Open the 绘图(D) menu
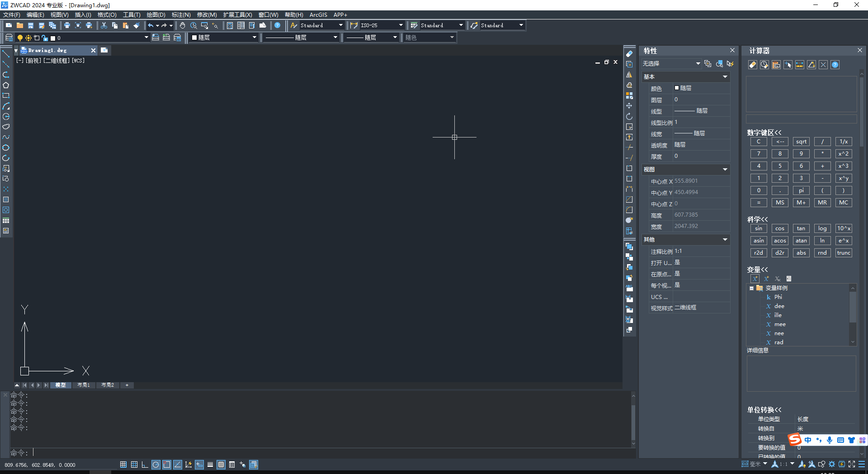 (156, 15)
